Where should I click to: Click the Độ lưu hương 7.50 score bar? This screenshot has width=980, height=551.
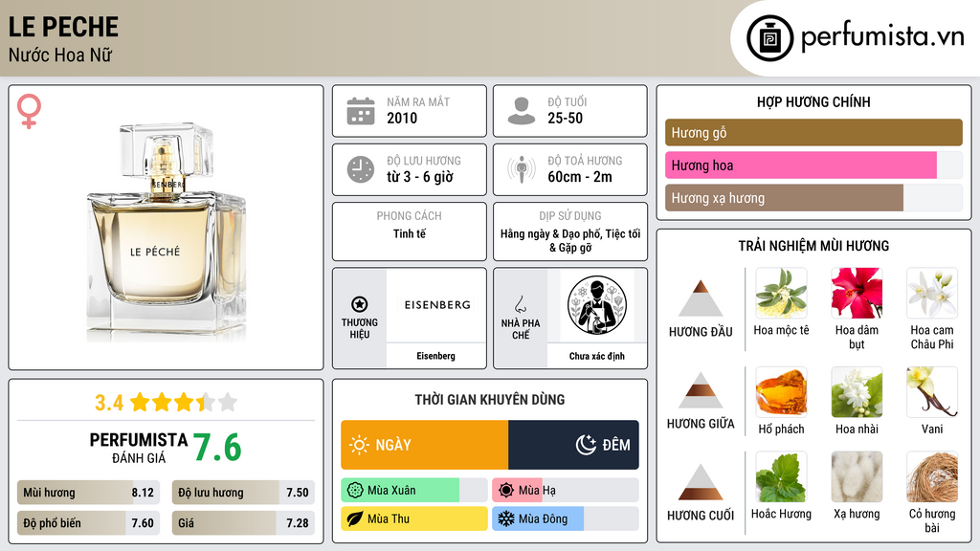point(243,493)
